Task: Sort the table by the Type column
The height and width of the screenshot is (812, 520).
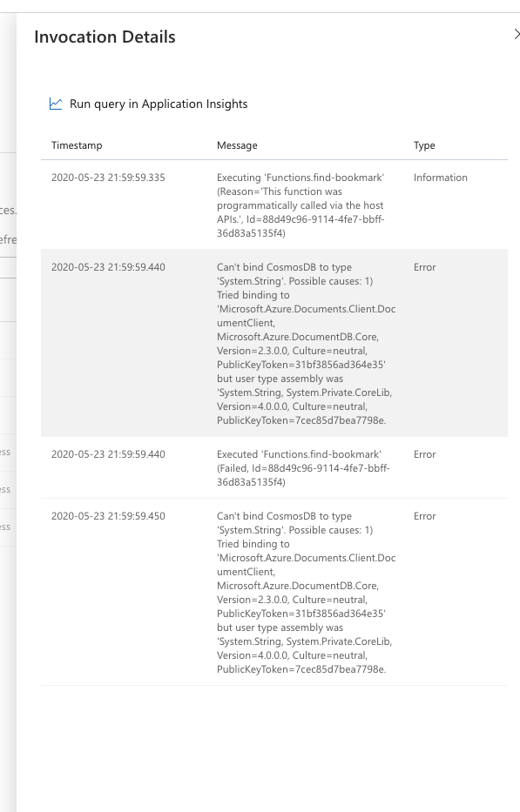Action: (x=425, y=145)
